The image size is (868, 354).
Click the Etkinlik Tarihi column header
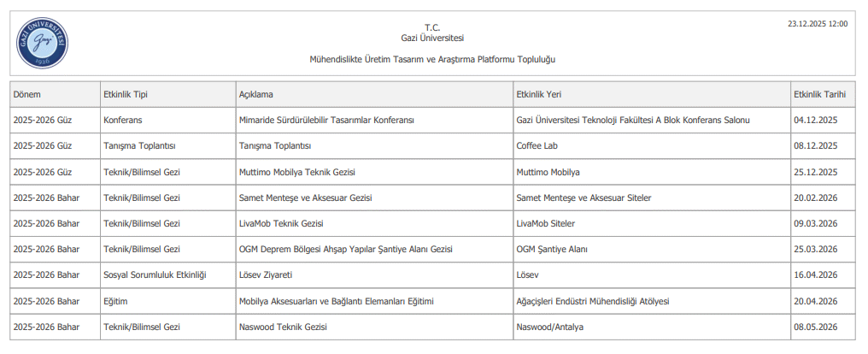[819, 94]
